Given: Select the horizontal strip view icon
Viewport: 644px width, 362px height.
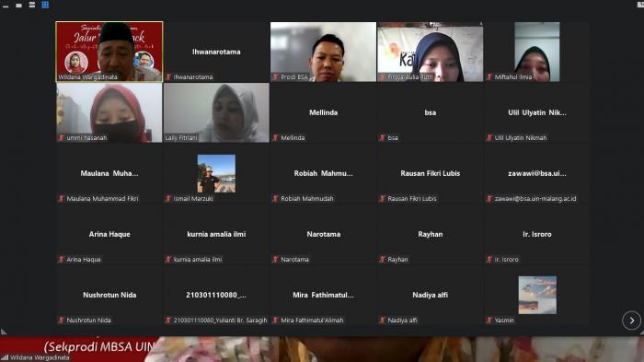Looking at the screenshot, I should point(32,5).
